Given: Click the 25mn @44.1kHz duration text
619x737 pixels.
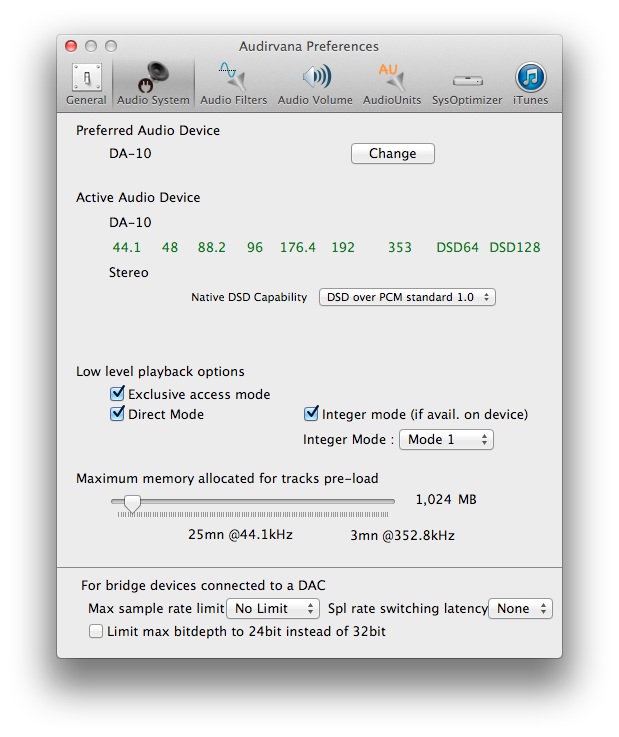Looking at the screenshot, I should click(240, 535).
